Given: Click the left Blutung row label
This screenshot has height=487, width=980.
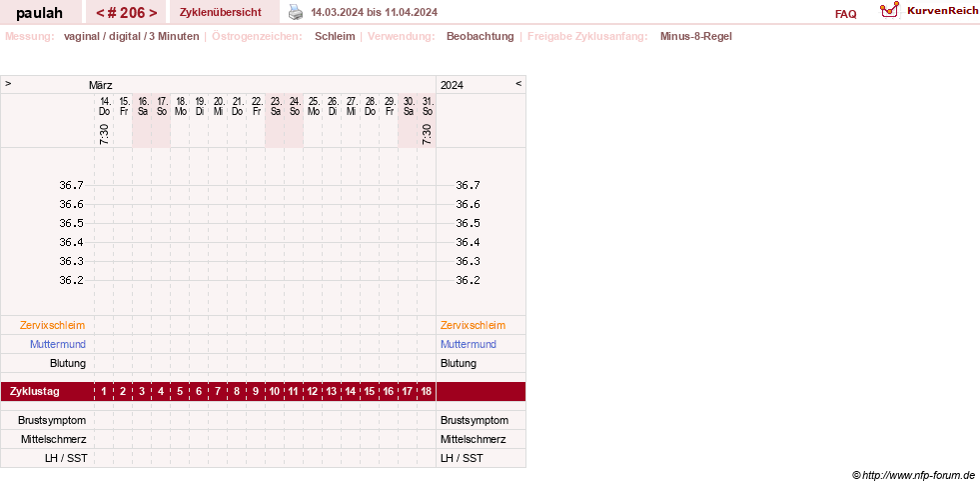Looking at the screenshot, I should pos(68,363).
